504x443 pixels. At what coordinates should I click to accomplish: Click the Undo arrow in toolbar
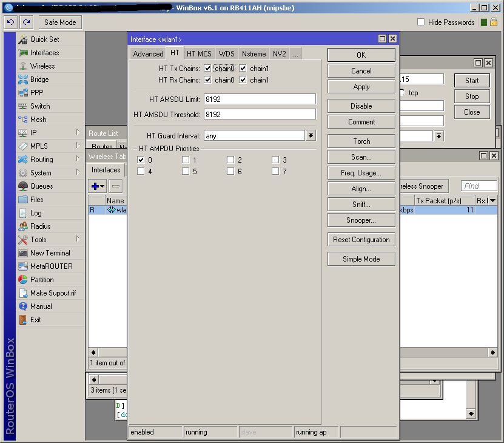10,22
